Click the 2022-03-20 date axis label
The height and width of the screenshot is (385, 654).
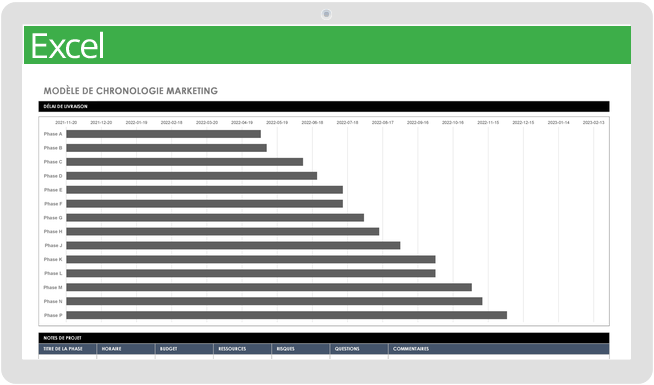(x=207, y=123)
